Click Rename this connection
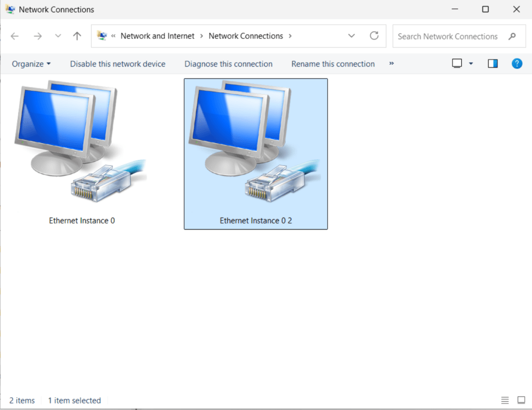Image resolution: width=532 pixels, height=410 pixels. tap(333, 64)
